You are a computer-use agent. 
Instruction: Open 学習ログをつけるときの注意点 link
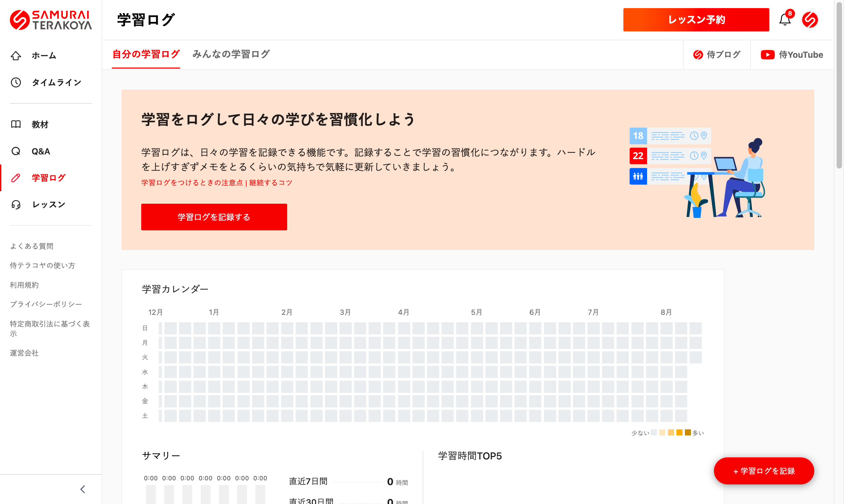click(x=192, y=183)
